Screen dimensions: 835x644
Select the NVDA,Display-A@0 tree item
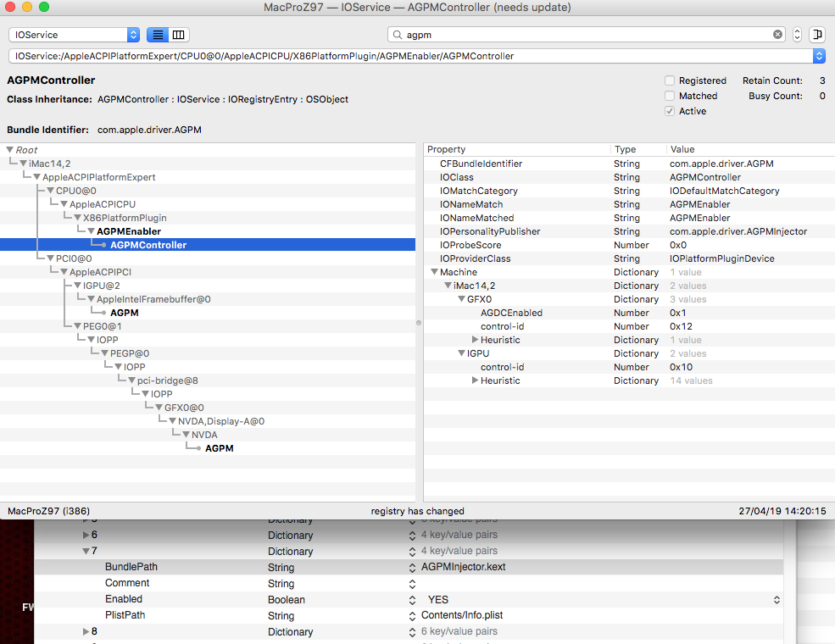pos(221,421)
